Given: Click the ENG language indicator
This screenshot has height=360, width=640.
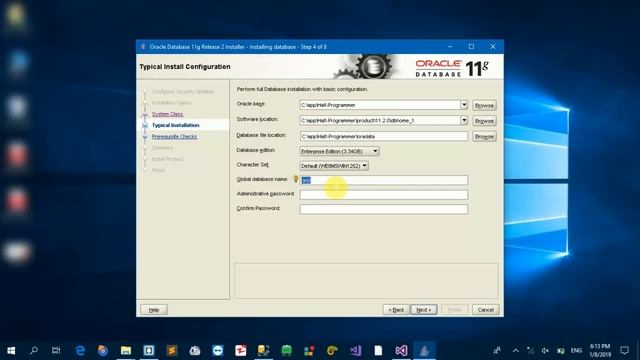Looking at the screenshot, I should (x=576, y=350).
